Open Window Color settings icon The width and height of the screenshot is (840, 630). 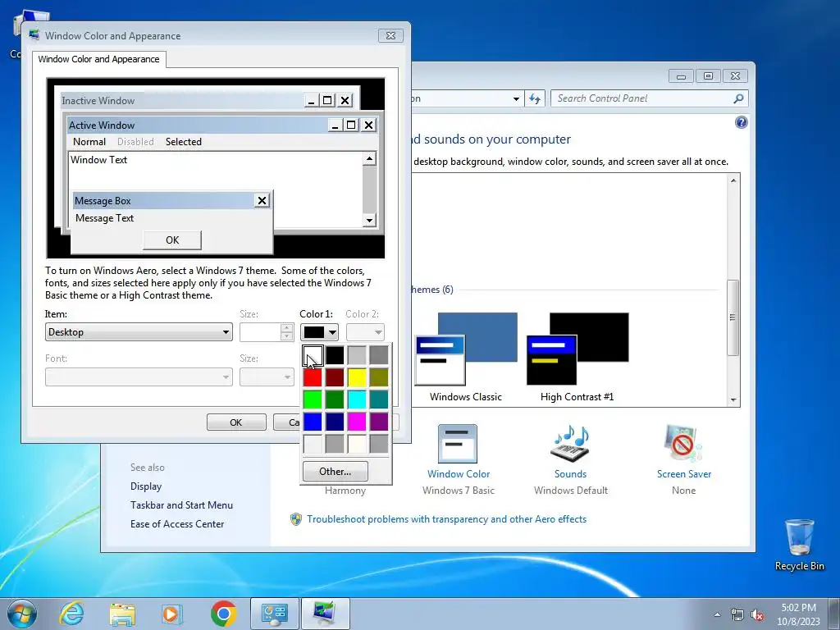[x=458, y=444]
